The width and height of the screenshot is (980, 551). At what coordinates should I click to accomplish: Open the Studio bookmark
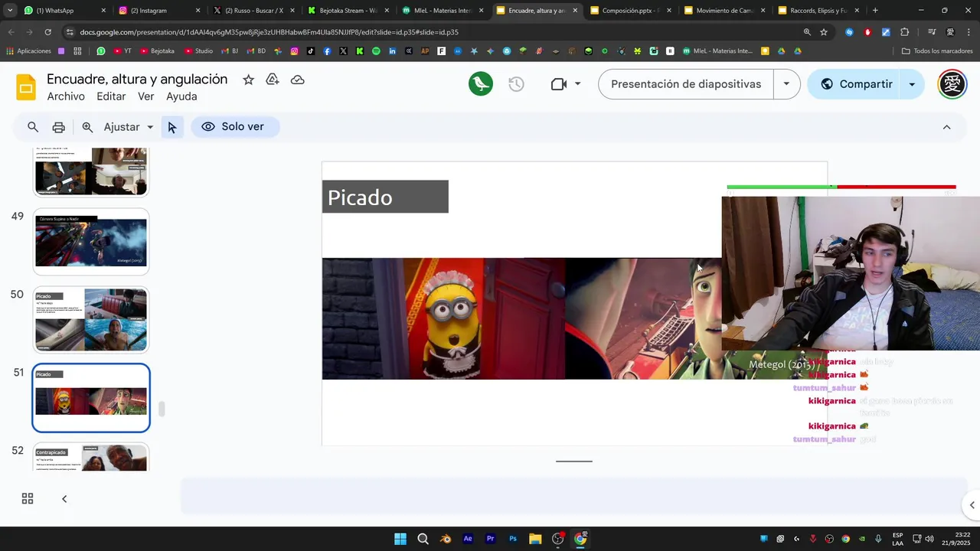198,51
